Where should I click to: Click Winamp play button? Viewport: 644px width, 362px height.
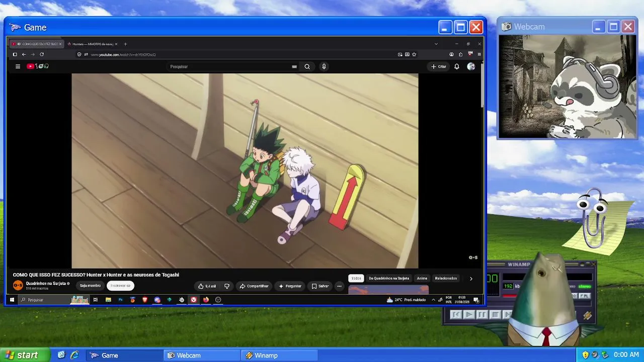[468, 315]
